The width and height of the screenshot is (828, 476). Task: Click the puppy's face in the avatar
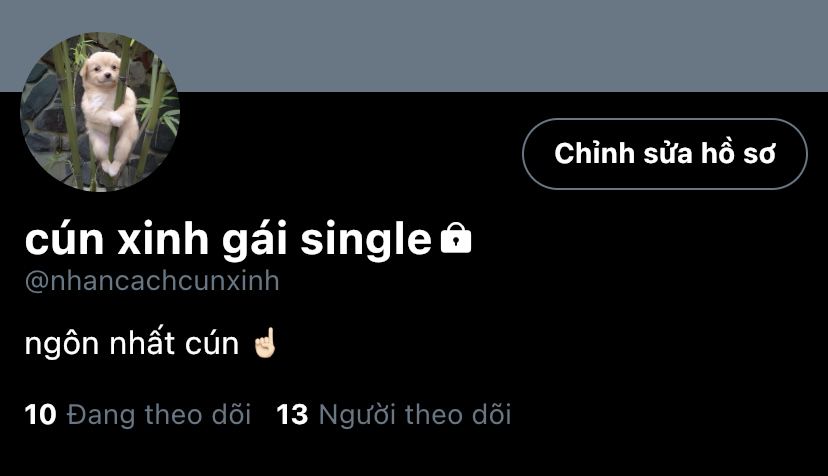click(101, 71)
